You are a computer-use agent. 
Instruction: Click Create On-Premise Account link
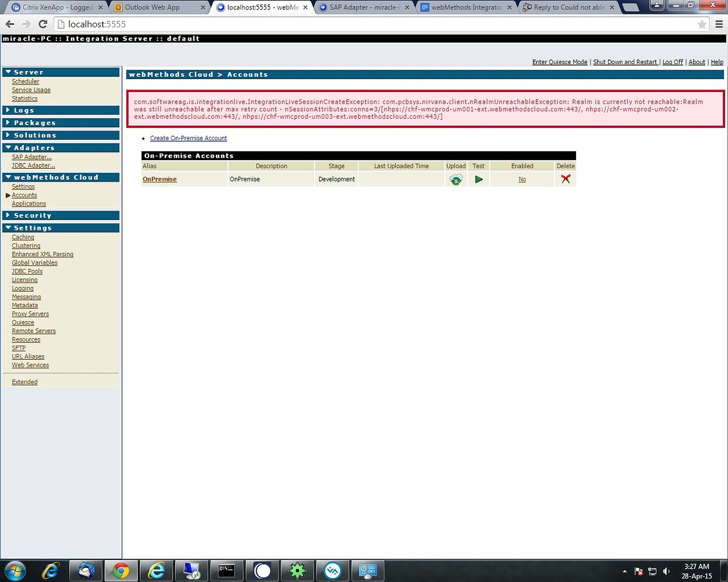(188, 139)
